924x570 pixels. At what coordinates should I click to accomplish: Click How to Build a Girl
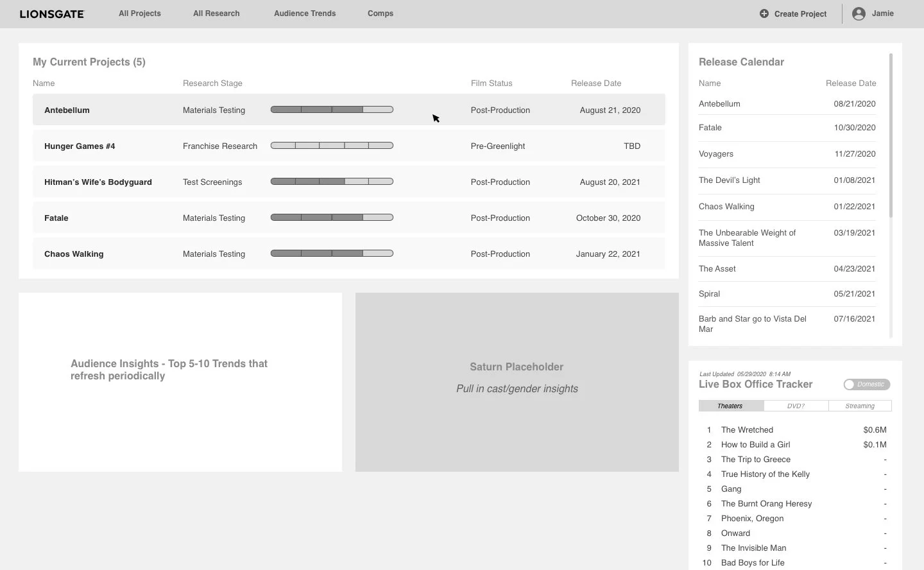click(755, 445)
